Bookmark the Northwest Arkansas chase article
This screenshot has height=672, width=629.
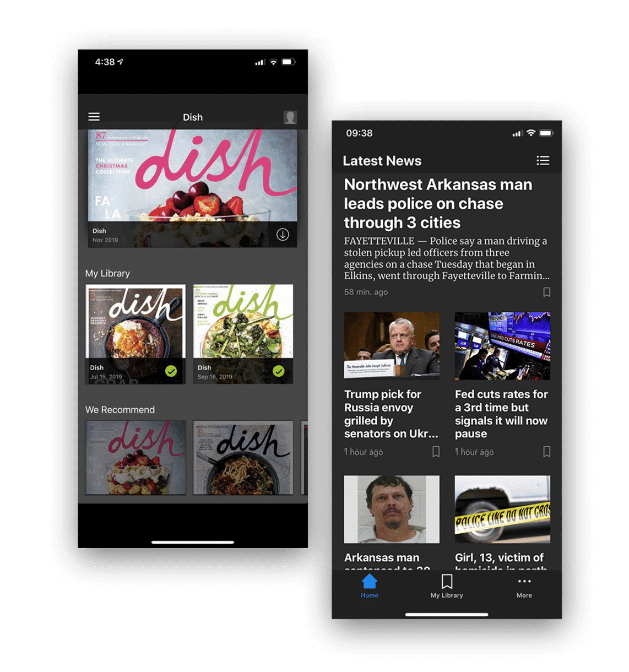click(x=546, y=292)
